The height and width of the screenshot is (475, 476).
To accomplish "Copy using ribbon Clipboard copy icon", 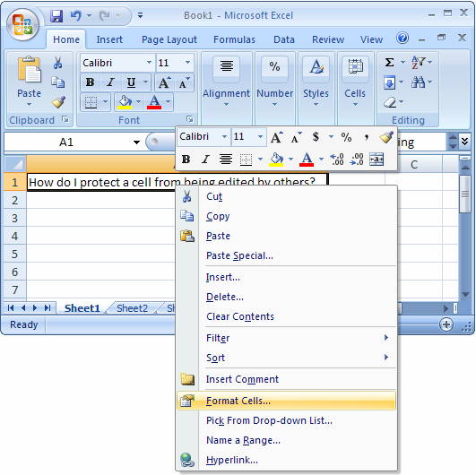I will pos(57,82).
